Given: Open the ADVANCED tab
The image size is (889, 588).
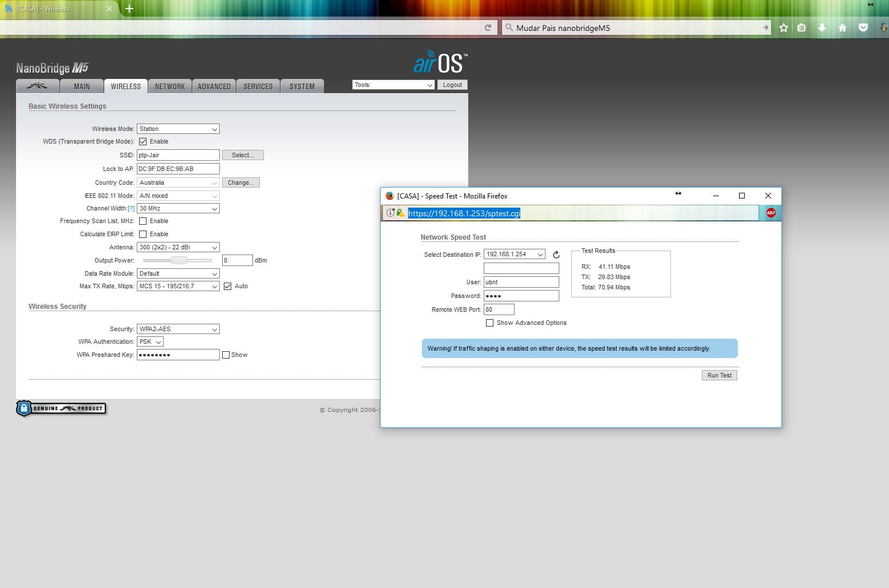Looking at the screenshot, I should point(214,86).
